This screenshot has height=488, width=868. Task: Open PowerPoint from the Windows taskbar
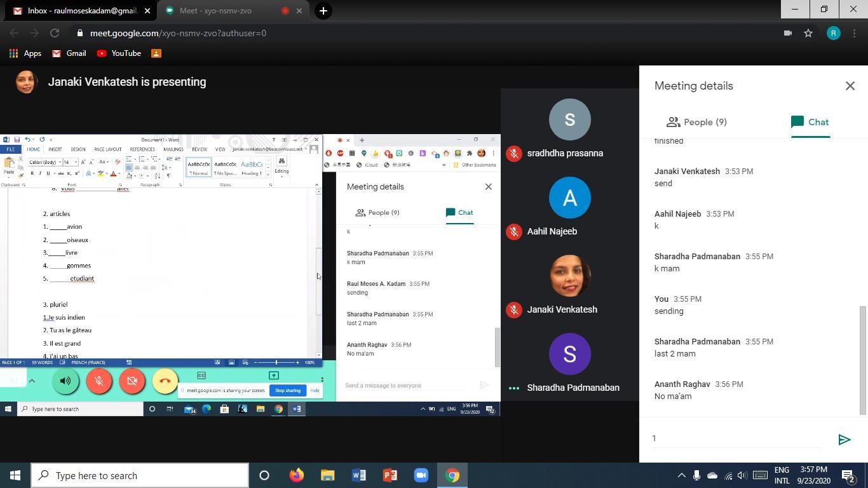coord(390,475)
